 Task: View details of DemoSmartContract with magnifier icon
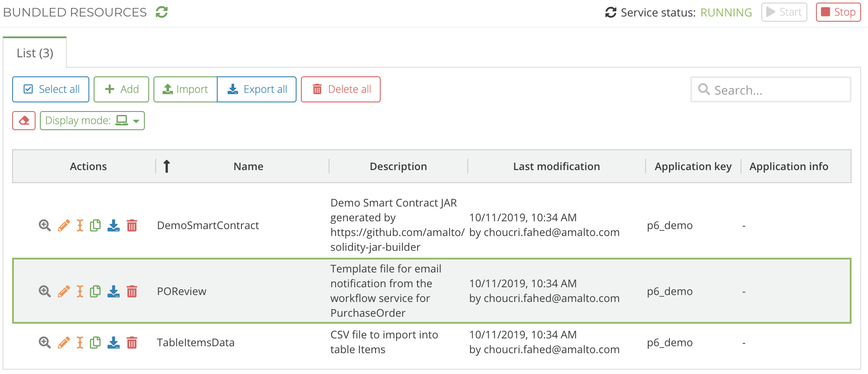tap(45, 226)
